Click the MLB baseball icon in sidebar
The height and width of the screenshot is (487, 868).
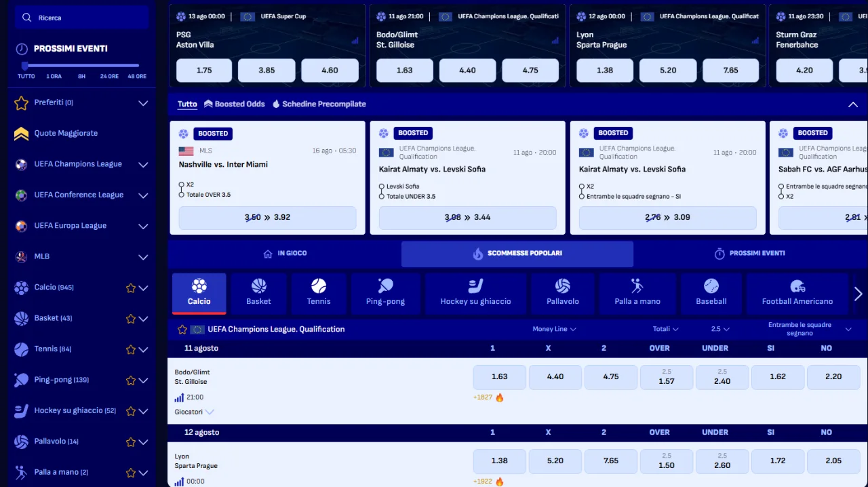[x=21, y=257]
